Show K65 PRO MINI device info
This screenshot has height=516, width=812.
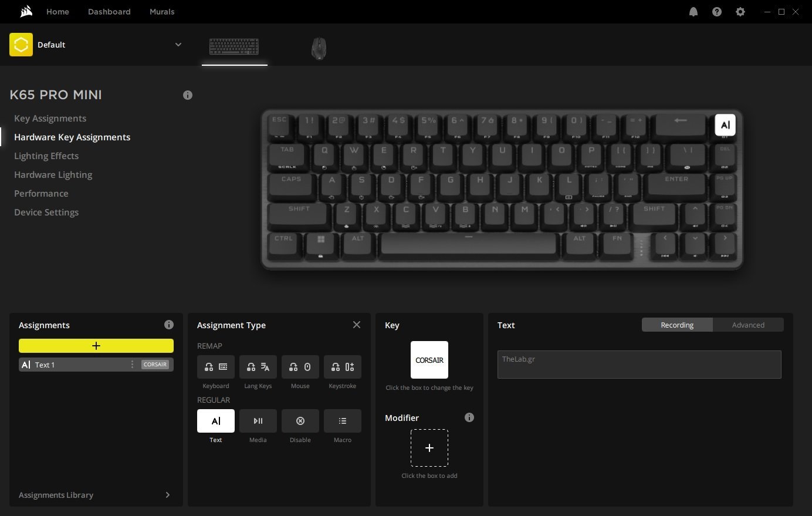188,95
